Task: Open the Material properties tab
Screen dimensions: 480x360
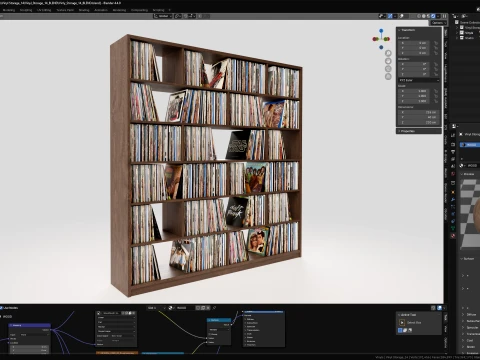Action: pos(453,236)
